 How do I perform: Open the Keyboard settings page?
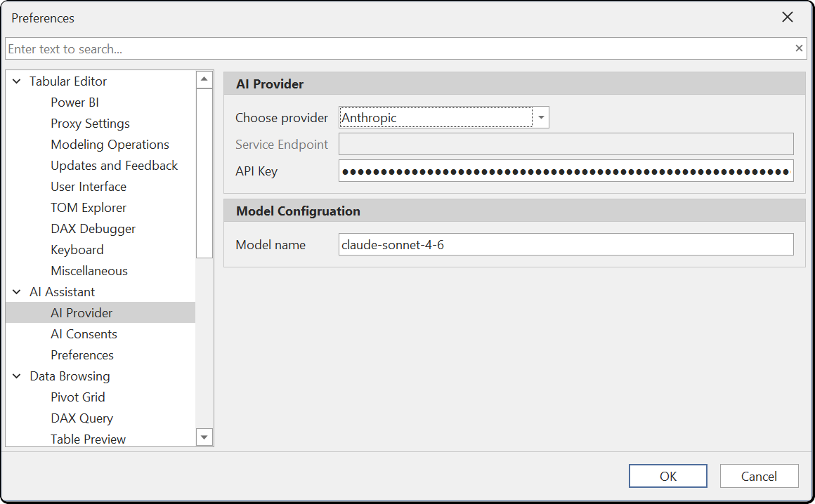point(77,249)
